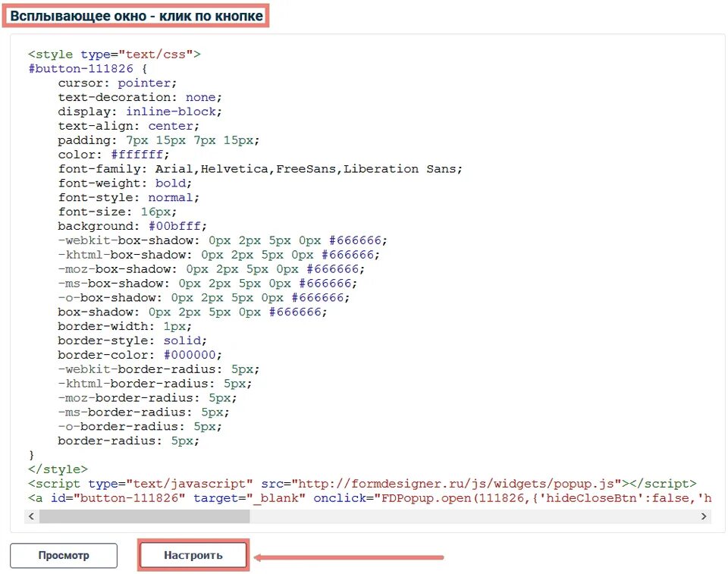Click the 'cursor: pointer;' line
The width and height of the screenshot is (728, 574).
click(117, 83)
